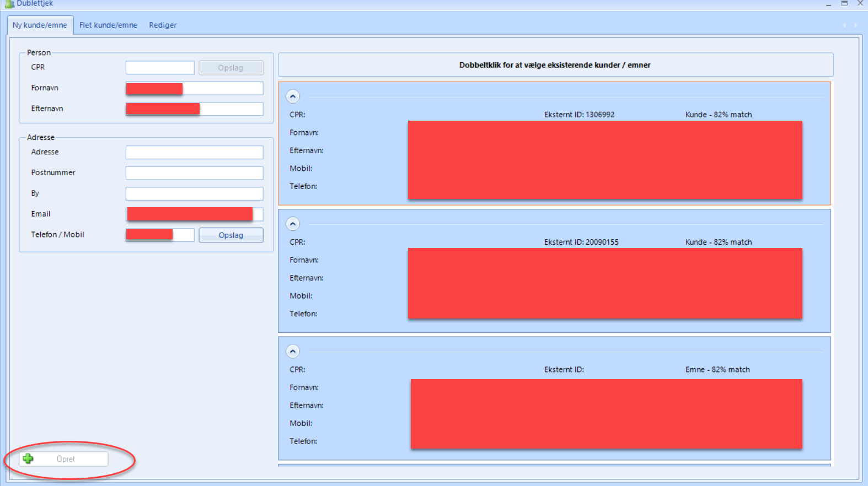
Task: Switch to the Ny kunde/emne tab
Action: (x=40, y=25)
